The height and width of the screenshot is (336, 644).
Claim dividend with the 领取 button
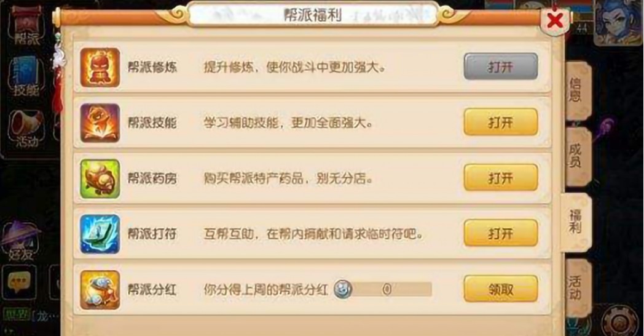coord(501,289)
